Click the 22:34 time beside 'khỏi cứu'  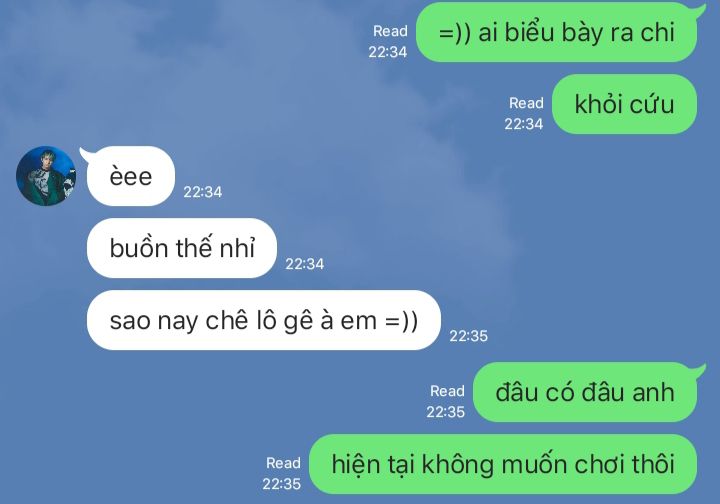pyautogui.click(x=523, y=124)
